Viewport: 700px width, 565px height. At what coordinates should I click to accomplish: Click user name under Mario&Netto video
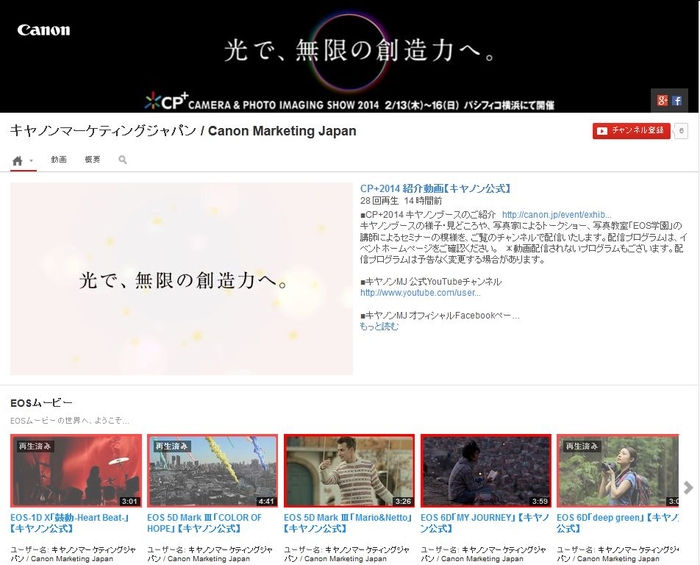coord(347,554)
